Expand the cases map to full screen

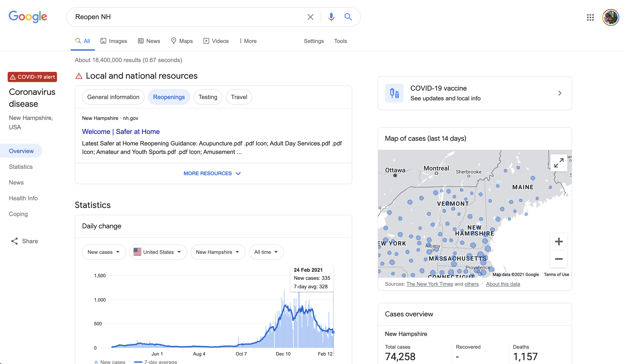(x=559, y=163)
